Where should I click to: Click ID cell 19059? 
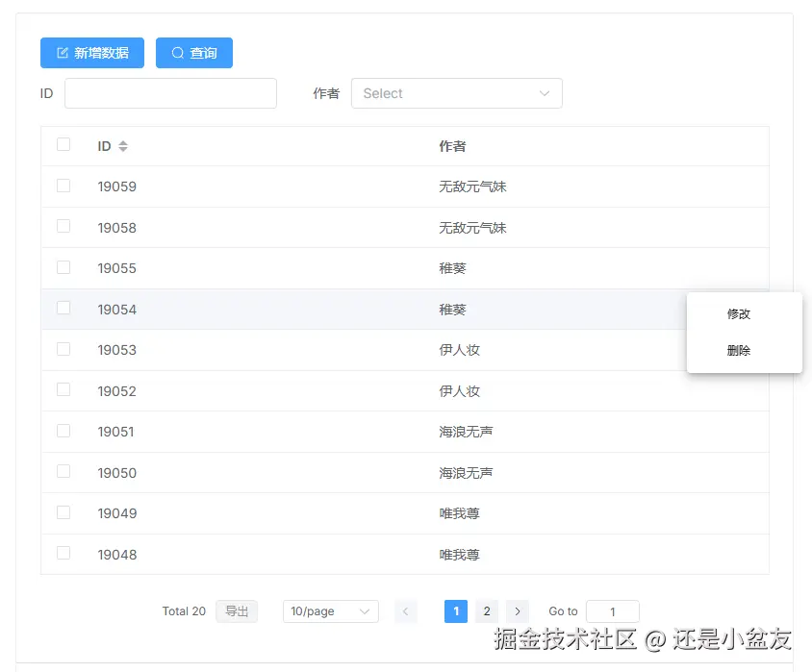tap(117, 187)
